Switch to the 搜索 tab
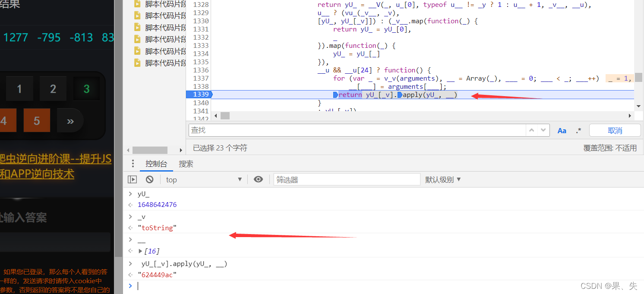The width and height of the screenshot is (644, 294). 186,164
